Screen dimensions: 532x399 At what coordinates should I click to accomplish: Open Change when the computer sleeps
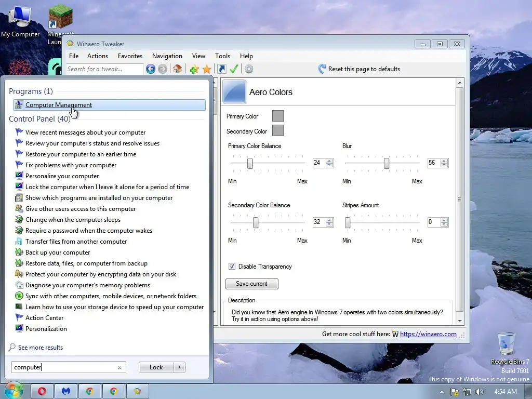[73, 220]
